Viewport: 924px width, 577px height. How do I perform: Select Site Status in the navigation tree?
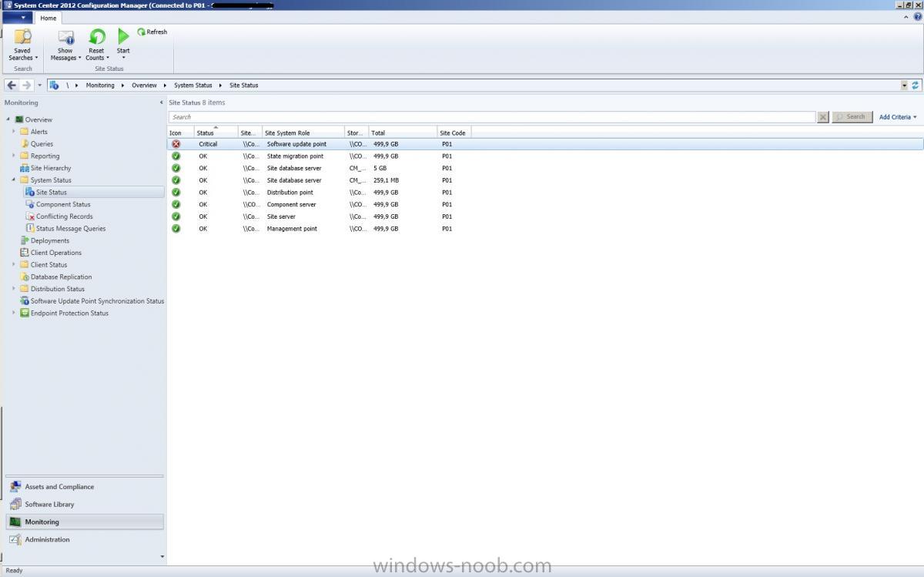(51, 192)
